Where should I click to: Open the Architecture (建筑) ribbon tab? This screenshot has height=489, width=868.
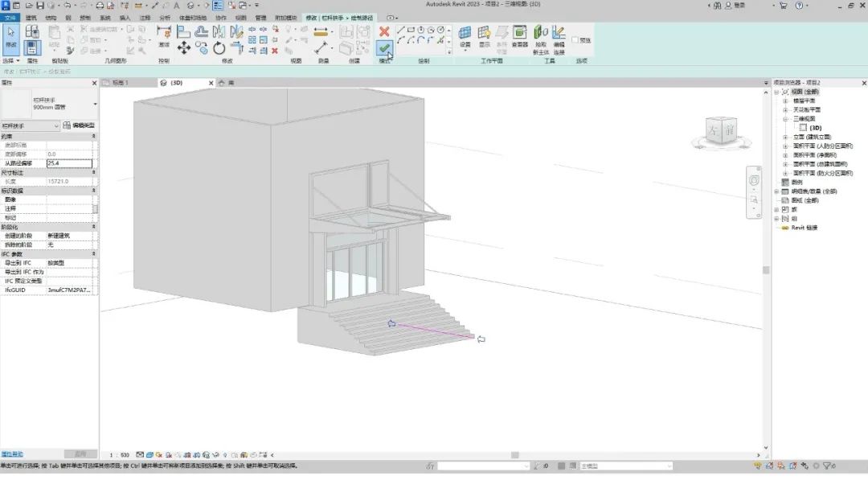[31, 18]
